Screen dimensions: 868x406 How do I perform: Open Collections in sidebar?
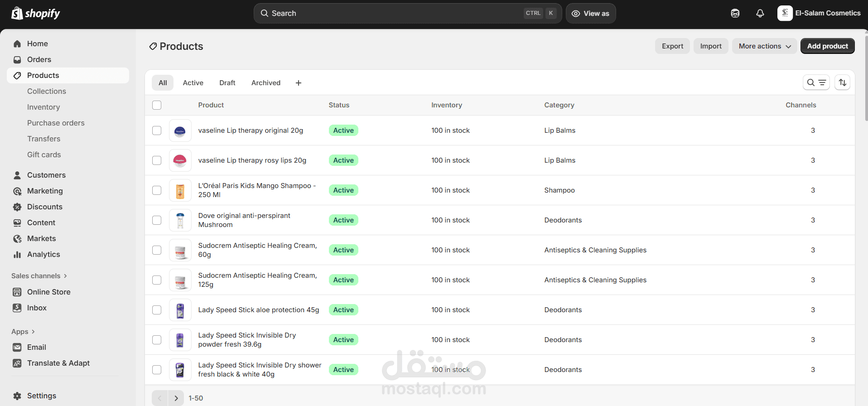[47, 91]
